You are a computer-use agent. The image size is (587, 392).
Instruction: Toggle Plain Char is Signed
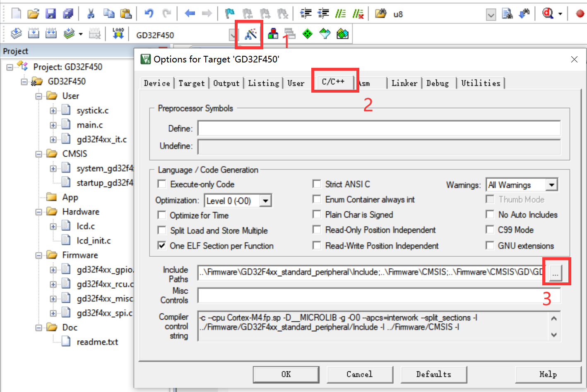pos(317,214)
